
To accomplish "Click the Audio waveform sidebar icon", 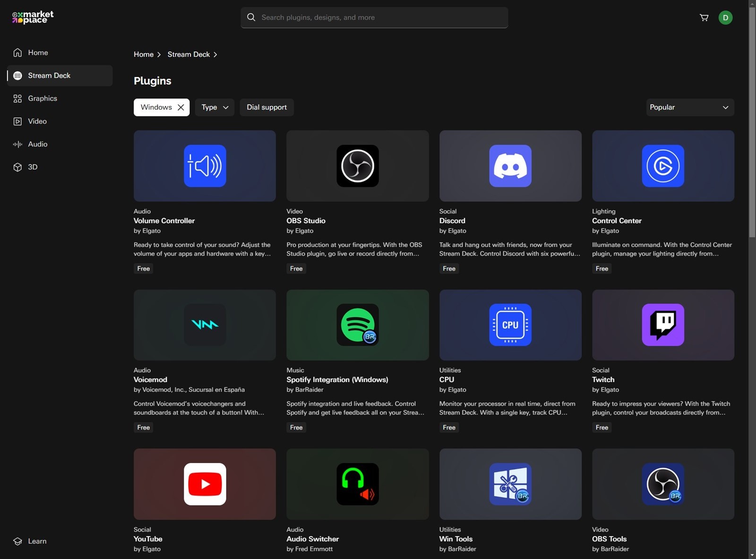I will [17, 144].
